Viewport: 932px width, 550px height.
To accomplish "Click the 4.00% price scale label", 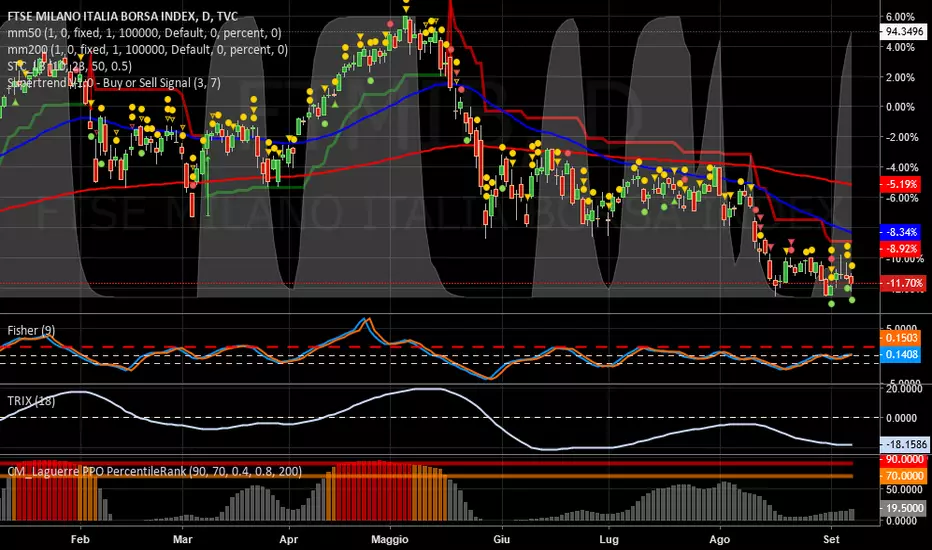I will (x=900, y=47).
